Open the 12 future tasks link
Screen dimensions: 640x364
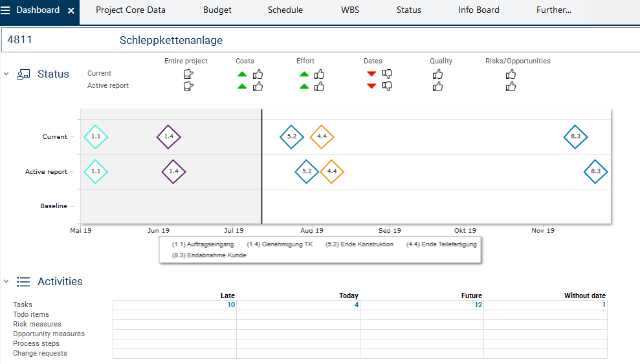[x=478, y=305]
